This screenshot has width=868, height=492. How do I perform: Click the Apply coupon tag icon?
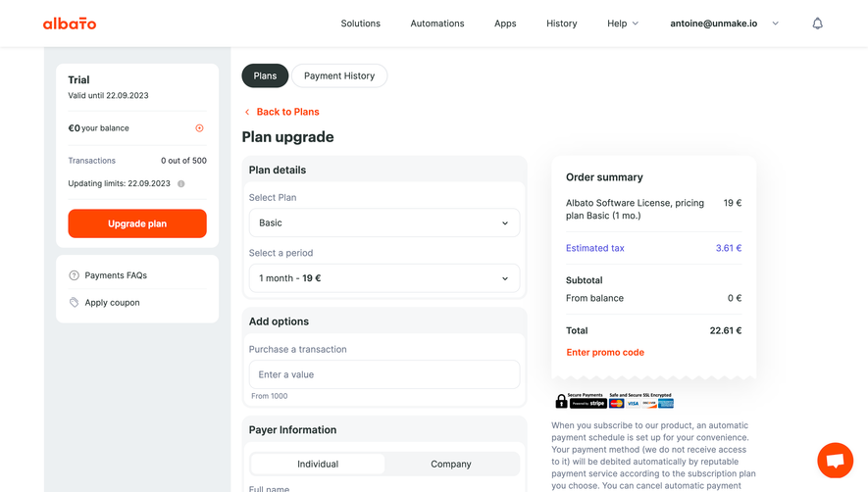[74, 302]
